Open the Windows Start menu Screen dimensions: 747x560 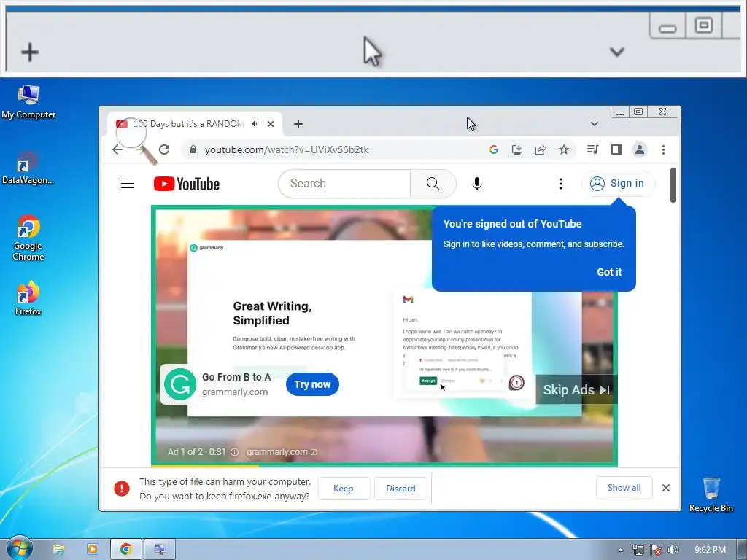tap(19, 549)
